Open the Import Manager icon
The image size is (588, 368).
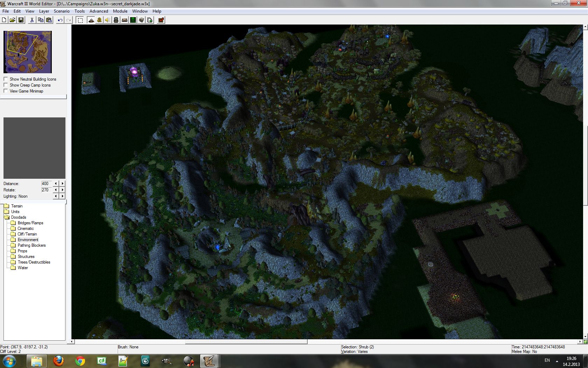pos(150,20)
